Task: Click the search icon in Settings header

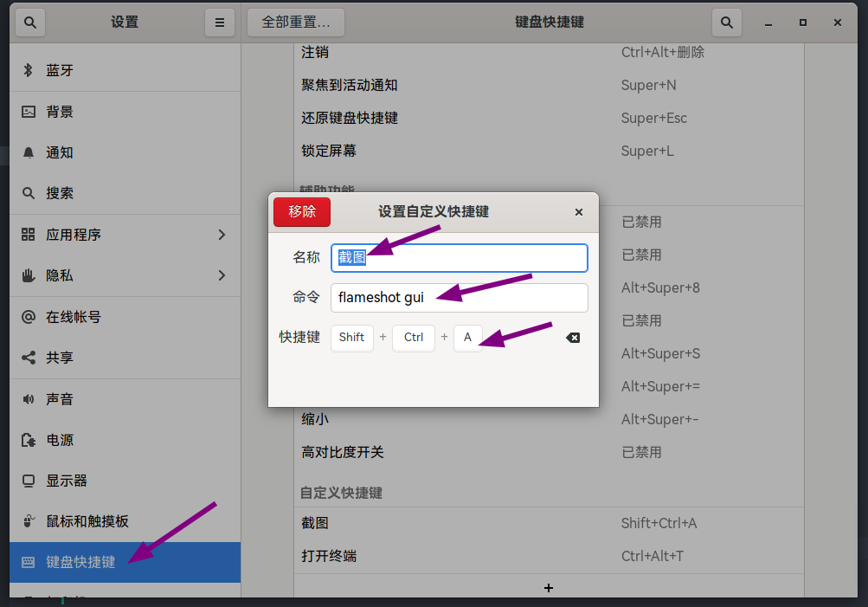Action: [x=30, y=23]
